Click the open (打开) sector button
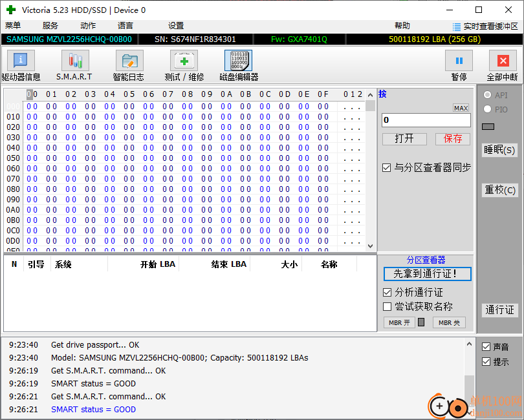The height and width of the screenshot is (420, 524). [404, 138]
